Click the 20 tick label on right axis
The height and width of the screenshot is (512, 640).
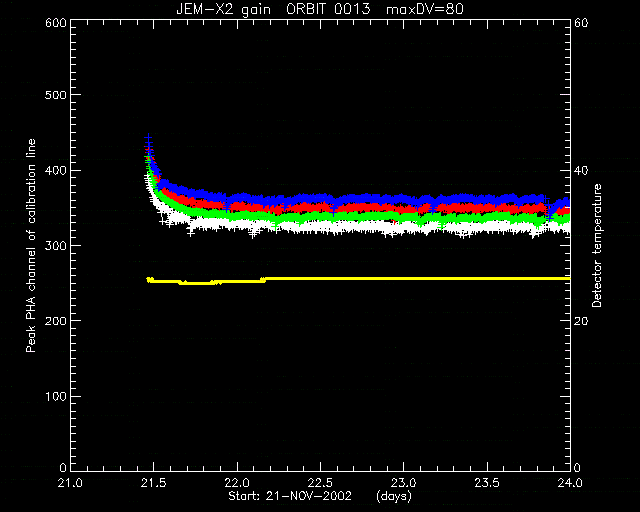[581, 321]
